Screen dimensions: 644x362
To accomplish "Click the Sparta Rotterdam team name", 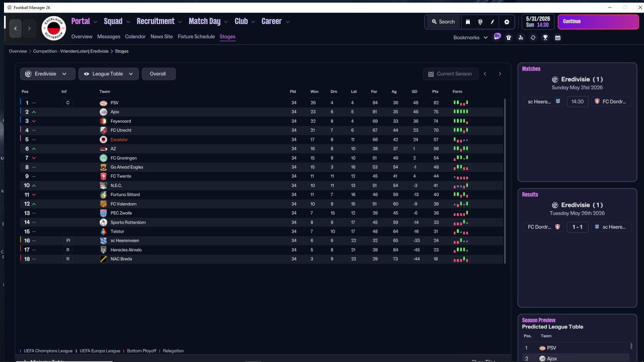I will [128, 222].
